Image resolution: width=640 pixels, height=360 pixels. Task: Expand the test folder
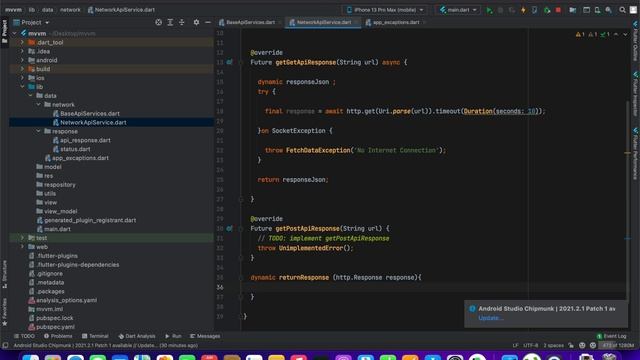tap(22, 238)
